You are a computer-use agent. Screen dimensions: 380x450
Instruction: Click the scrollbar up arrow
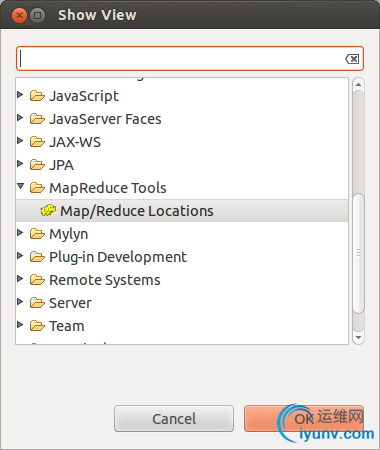pos(358,85)
